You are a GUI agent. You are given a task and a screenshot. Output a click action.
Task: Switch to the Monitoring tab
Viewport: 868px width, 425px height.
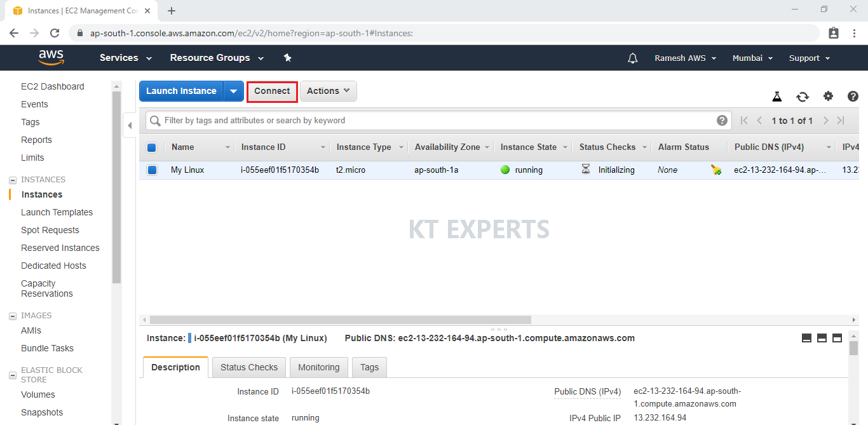pos(319,367)
